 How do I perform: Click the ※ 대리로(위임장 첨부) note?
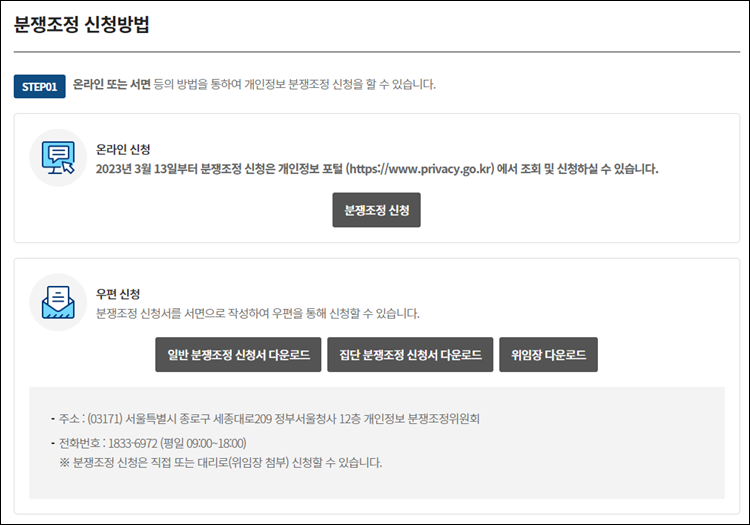coord(221,462)
